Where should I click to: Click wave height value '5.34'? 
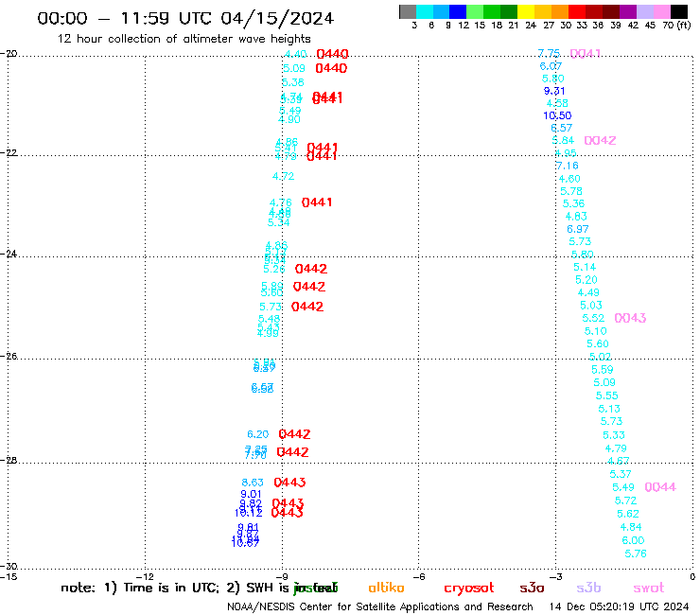click(x=278, y=222)
